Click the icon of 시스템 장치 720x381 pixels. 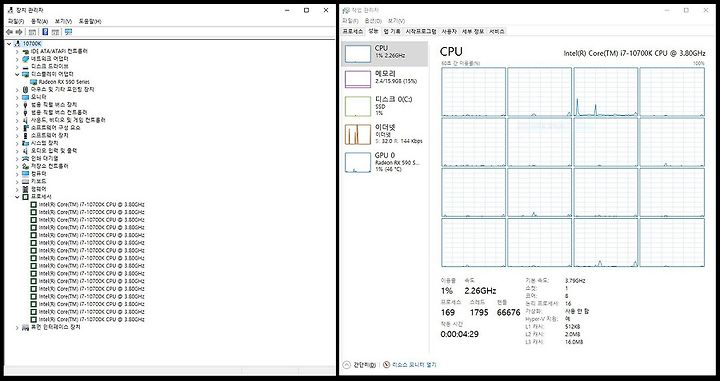tap(25, 143)
